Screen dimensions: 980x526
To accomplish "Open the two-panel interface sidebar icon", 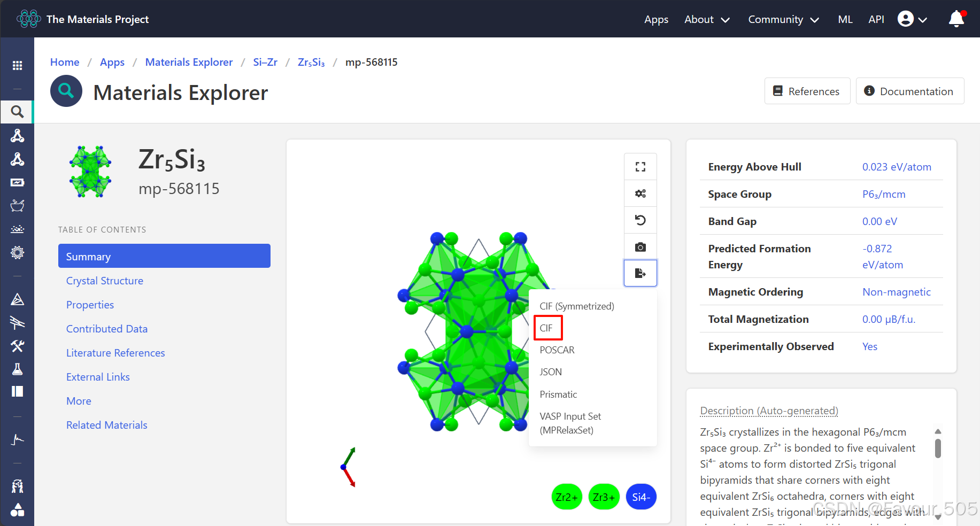I will [x=17, y=392].
